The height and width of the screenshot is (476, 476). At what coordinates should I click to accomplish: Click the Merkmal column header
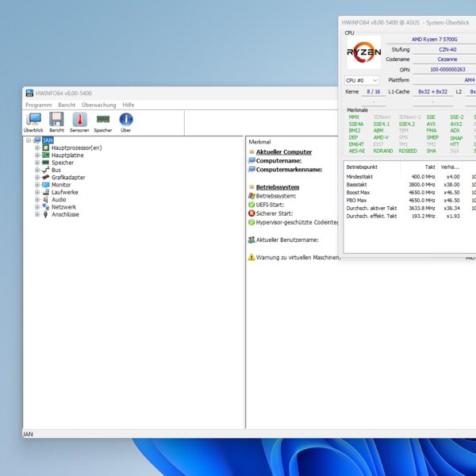click(259, 142)
